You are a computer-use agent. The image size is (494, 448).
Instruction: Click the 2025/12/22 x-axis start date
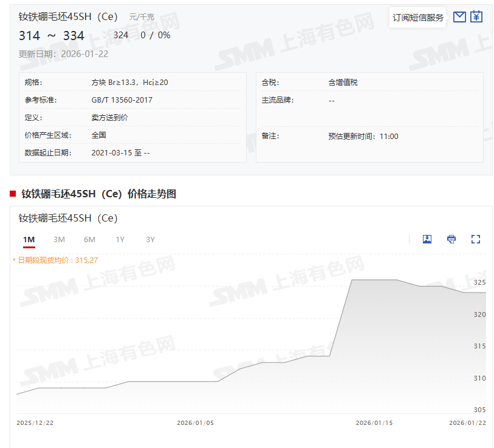(35, 423)
